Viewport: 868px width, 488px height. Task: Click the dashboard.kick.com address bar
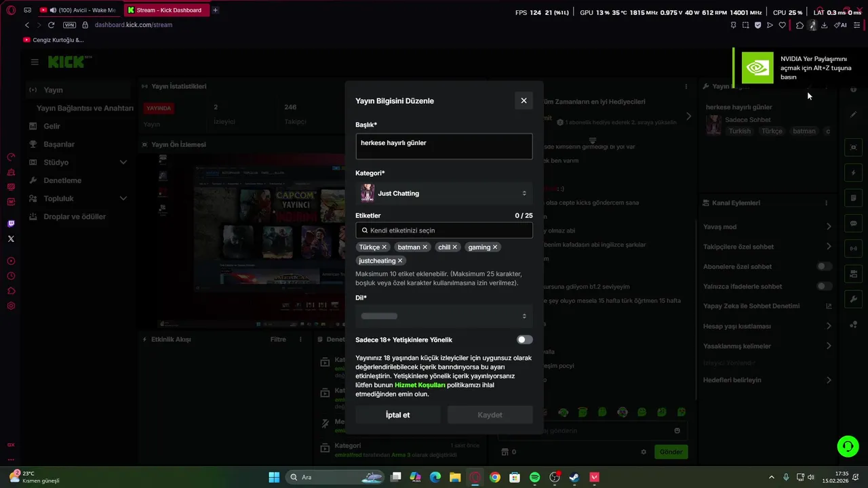pos(134,25)
